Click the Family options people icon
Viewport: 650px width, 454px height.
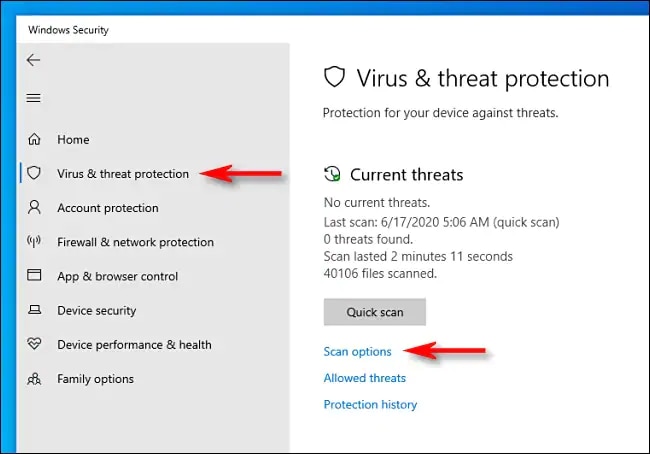pyautogui.click(x=35, y=379)
